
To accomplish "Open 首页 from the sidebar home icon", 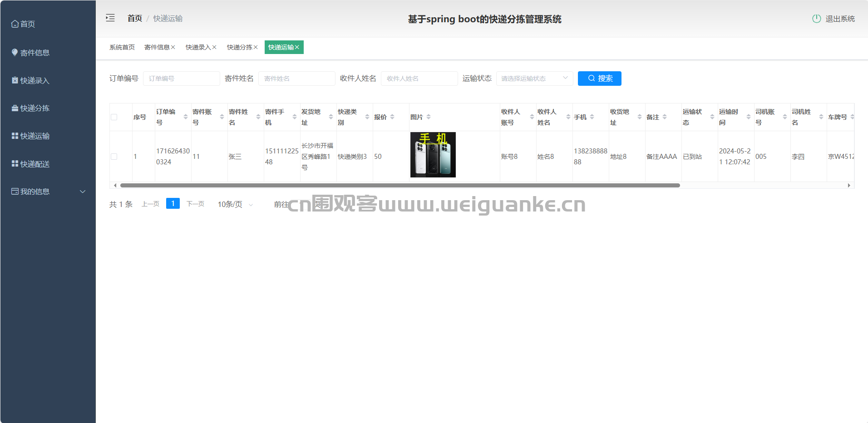I will 15,24.
